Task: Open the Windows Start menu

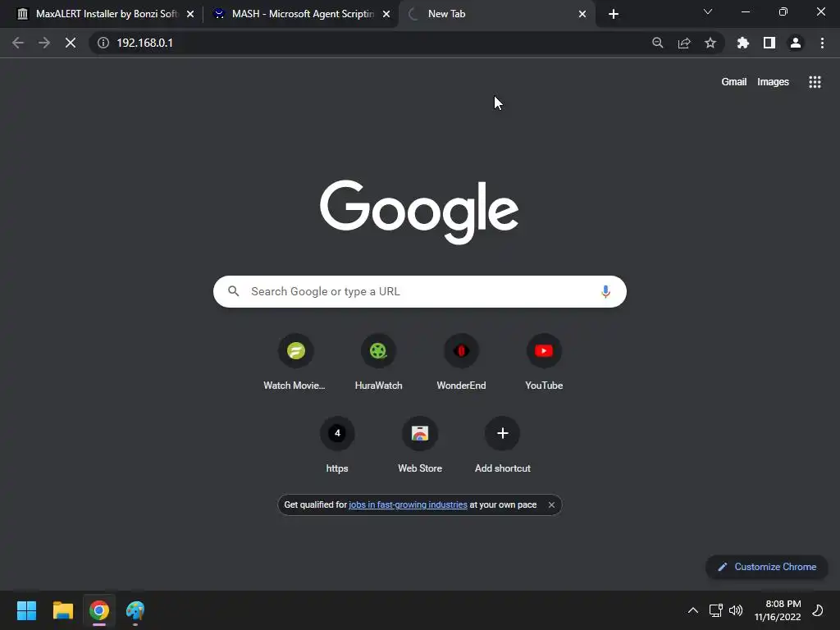Action: click(26, 610)
